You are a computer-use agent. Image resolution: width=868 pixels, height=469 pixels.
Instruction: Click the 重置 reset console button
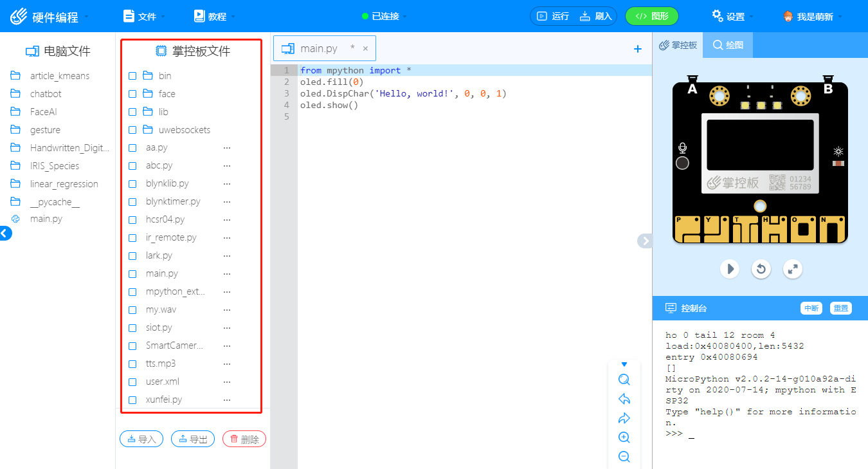pyautogui.click(x=840, y=308)
